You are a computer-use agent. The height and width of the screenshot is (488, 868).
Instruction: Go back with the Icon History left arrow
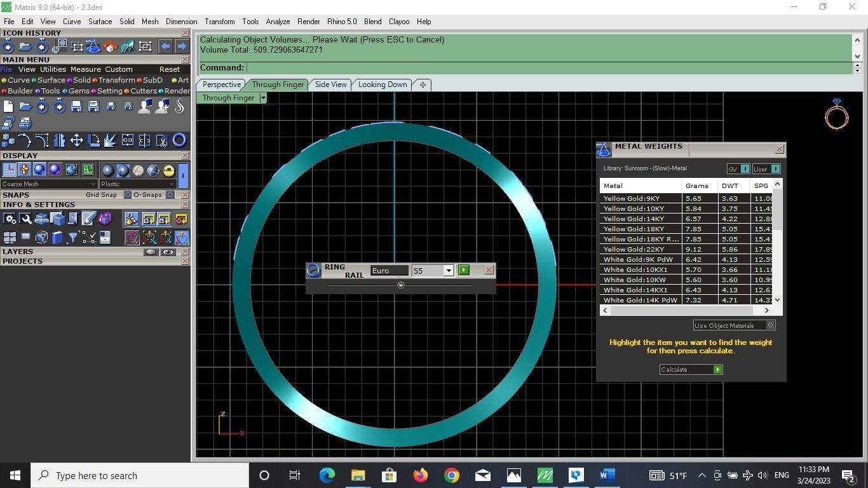[x=165, y=46]
